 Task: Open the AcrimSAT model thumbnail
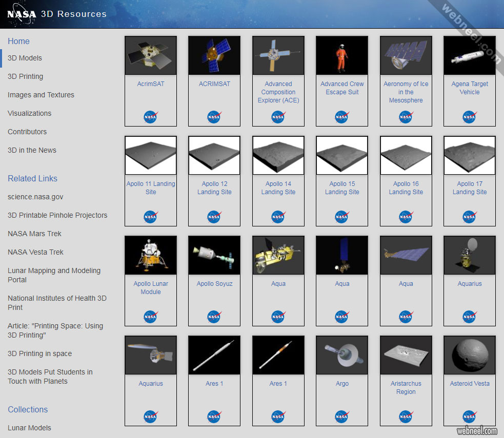click(x=151, y=55)
